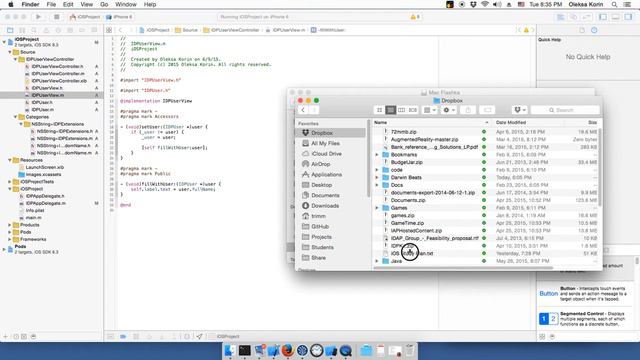
Task: Open Firefox from the Dock
Action: 288,350
